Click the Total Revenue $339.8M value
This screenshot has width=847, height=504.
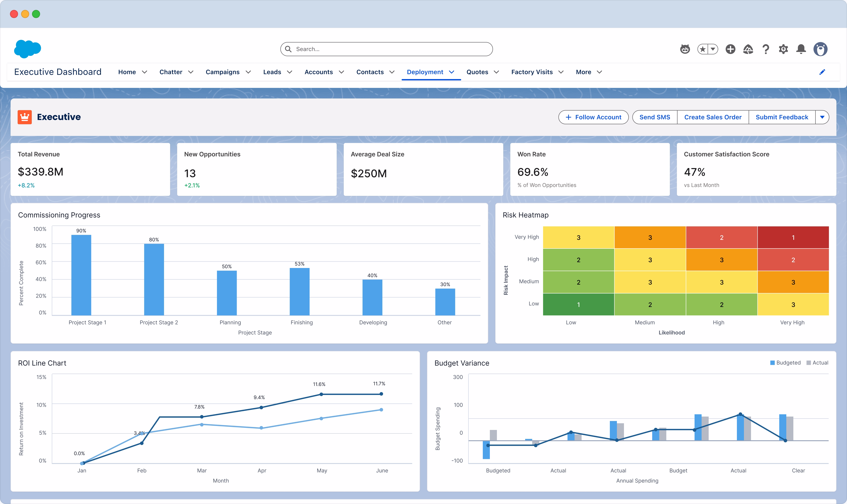(40, 172)
